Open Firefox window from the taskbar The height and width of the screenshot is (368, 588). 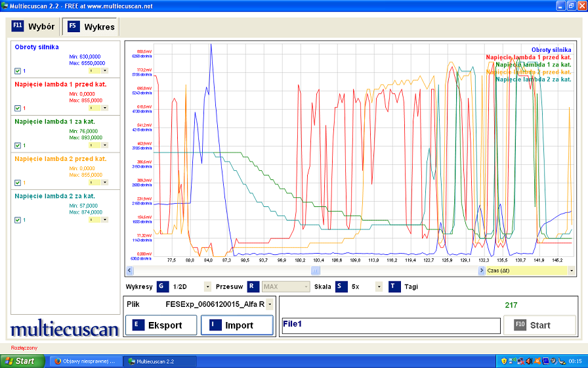pos(85,361)
